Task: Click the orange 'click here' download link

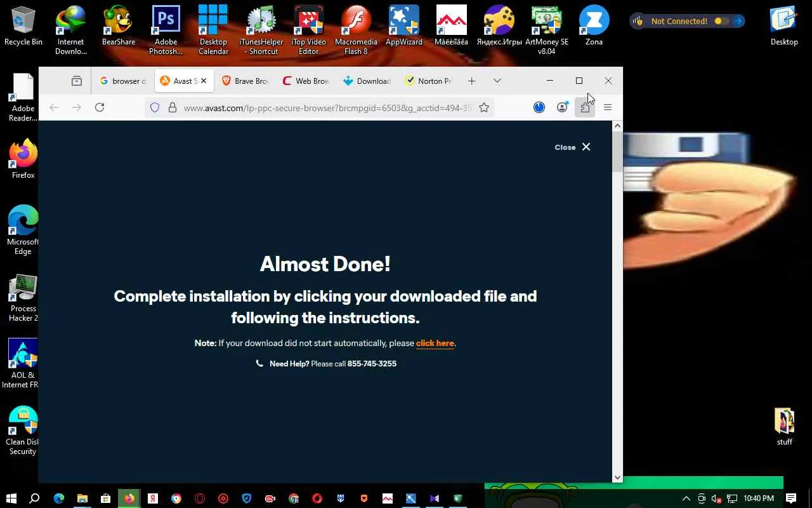Action: [435, 344]
